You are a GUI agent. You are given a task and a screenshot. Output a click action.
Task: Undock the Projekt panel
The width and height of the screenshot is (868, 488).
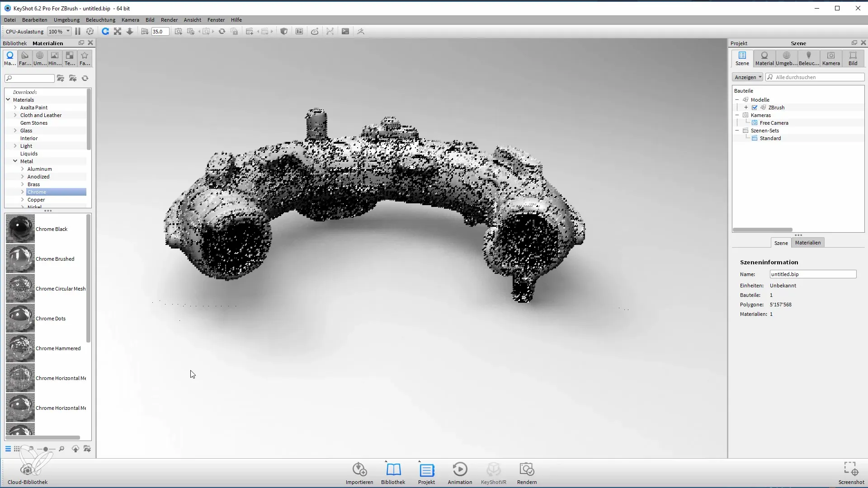tap(854, 43)
